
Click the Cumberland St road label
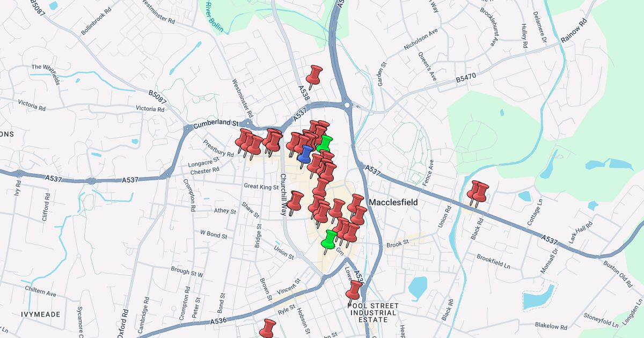(215, 124)
